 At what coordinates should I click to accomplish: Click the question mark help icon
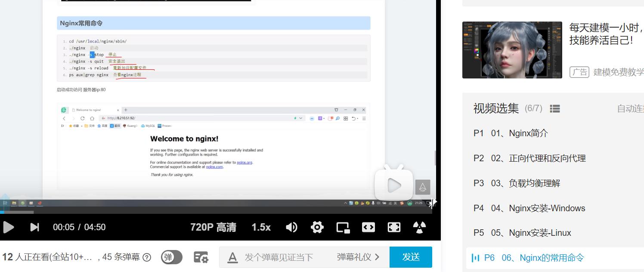point(147,257)
